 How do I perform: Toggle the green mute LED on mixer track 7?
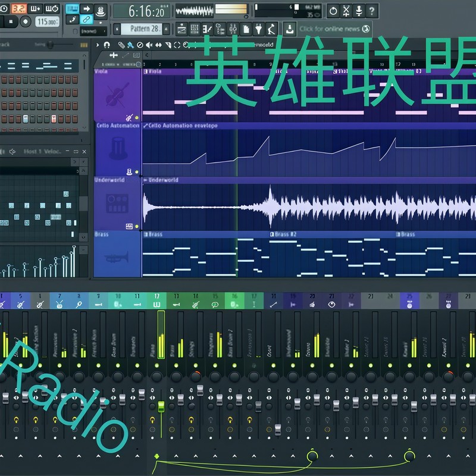point(59,365)
